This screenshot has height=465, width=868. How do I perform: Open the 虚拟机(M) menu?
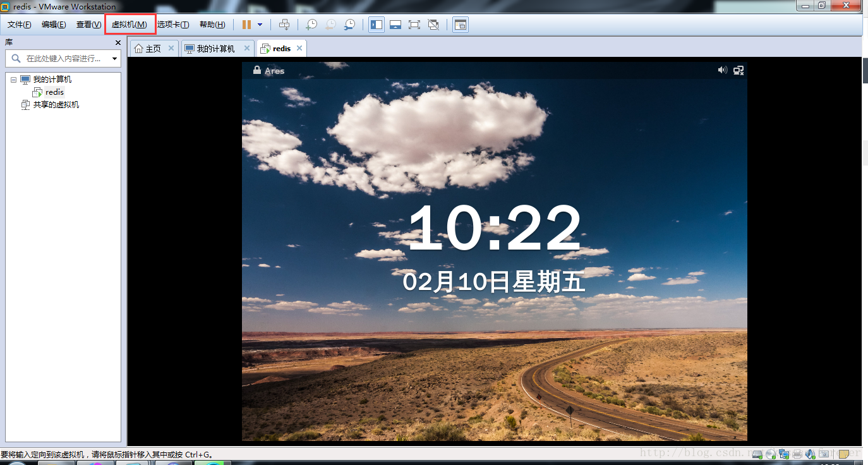(x=130, y=25)
